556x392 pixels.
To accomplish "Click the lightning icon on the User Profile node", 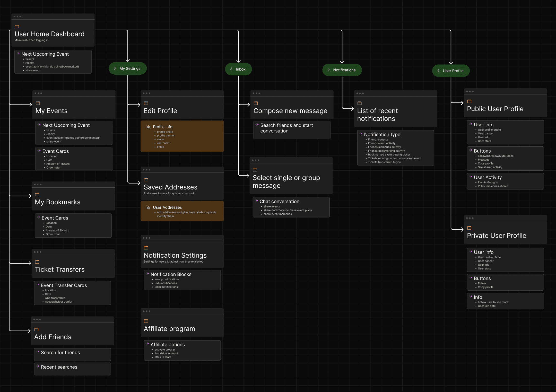I will coord(439,71).
